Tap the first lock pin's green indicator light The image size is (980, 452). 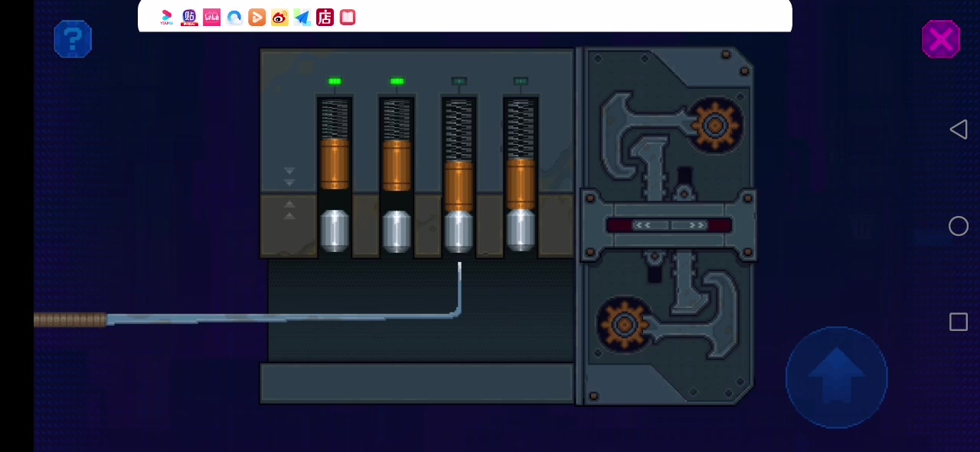pos(335,81)
